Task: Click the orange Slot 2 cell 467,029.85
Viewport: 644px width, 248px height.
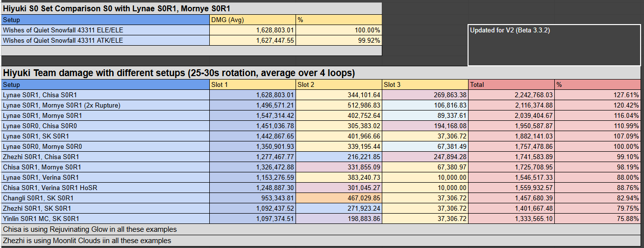Action: 339,198
